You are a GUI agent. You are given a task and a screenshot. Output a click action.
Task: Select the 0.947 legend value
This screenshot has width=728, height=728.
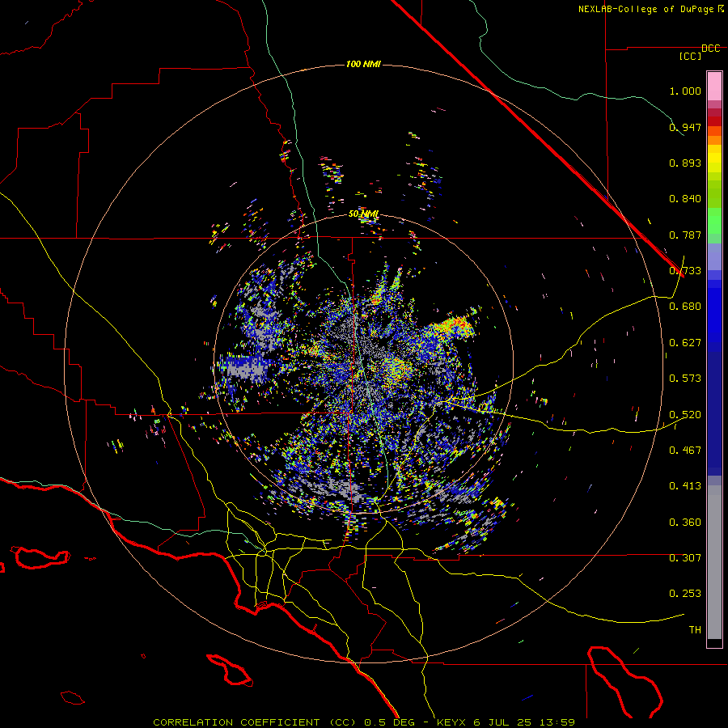685,127
